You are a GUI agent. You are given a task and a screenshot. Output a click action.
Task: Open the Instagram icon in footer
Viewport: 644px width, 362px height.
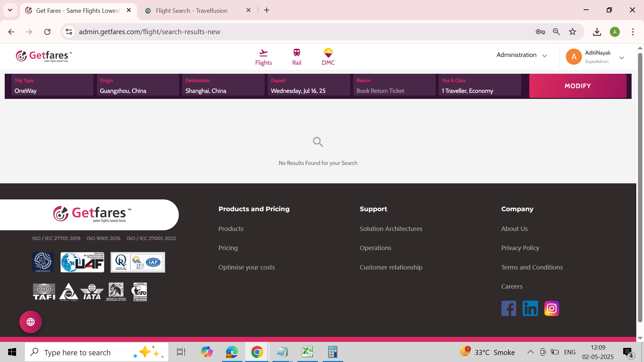[x=551, y=308]
